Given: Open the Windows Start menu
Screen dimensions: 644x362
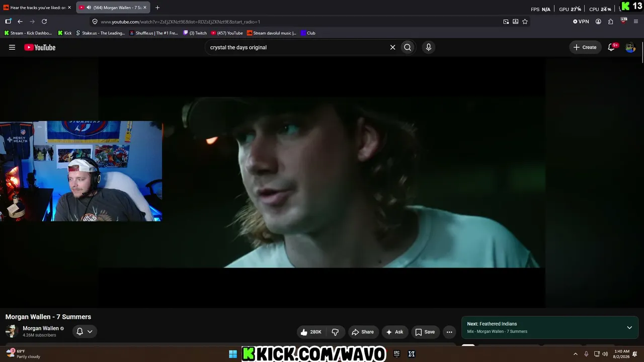Looking at the screenshot, I should tap(233, 354).
